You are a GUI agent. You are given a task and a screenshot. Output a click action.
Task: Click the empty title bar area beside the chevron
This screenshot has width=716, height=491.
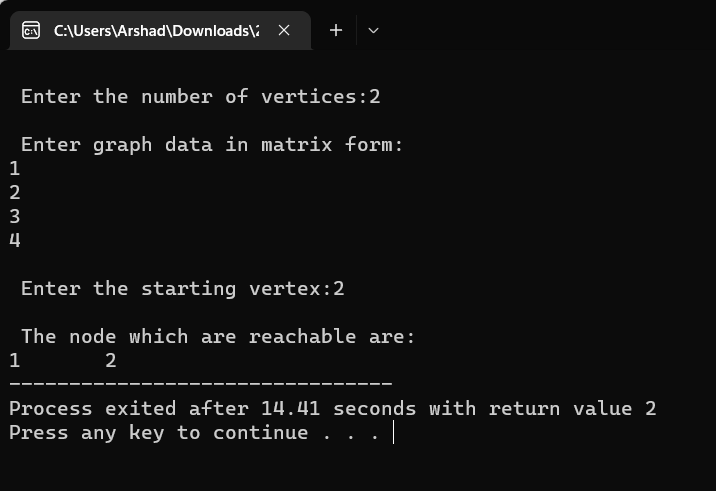pyautogui.click(x=548, y=27)
